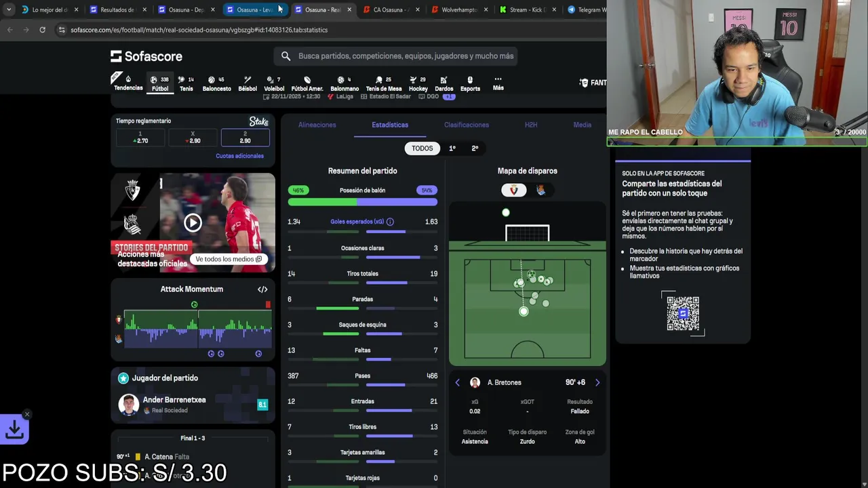
Task: Go back with the browser back arrow
Action: tap(9, 30)
